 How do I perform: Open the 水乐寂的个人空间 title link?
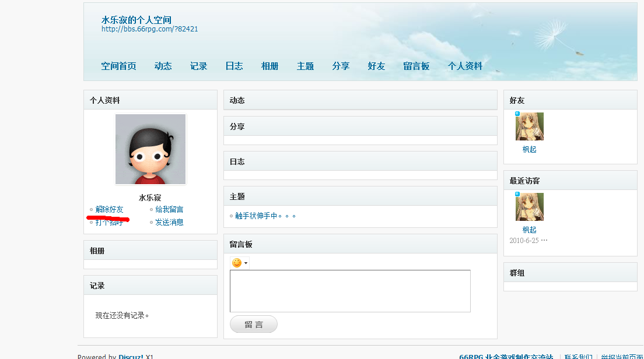click(x=136, y=20)
